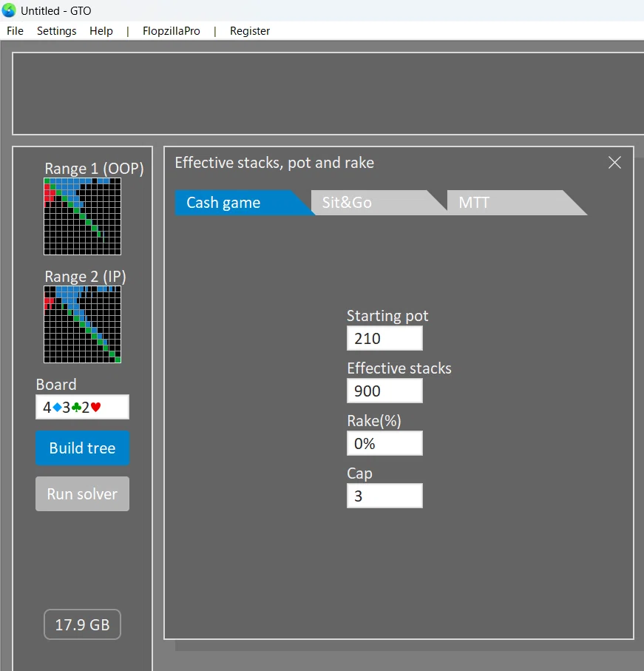Click the Register menu item
Viewport: 644px width, 671px height.
250,31
